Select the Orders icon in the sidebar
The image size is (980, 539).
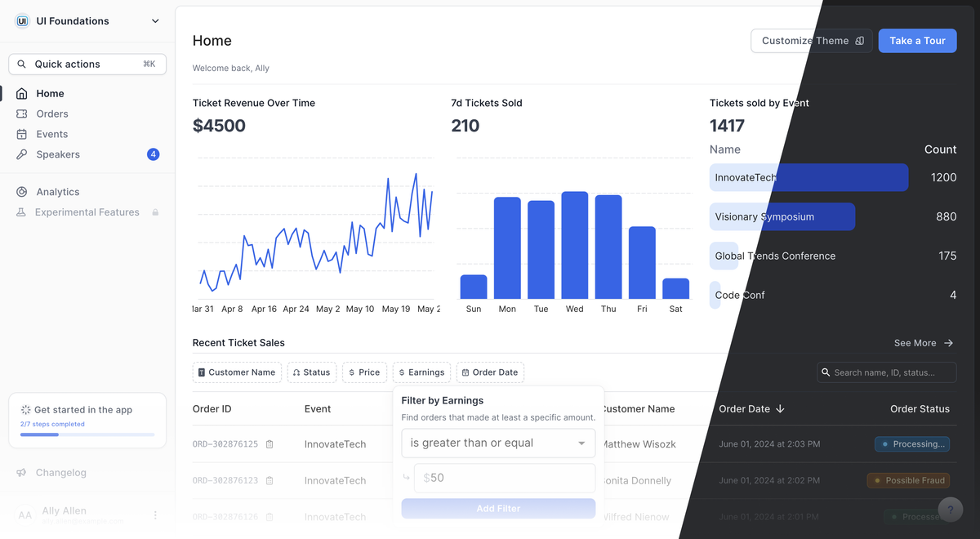(20, 114)
